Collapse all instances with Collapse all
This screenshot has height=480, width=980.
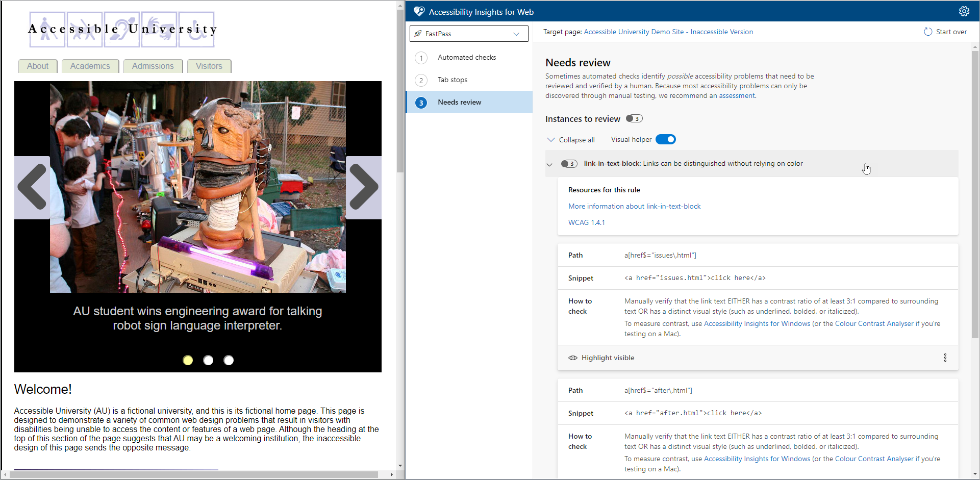571,140
